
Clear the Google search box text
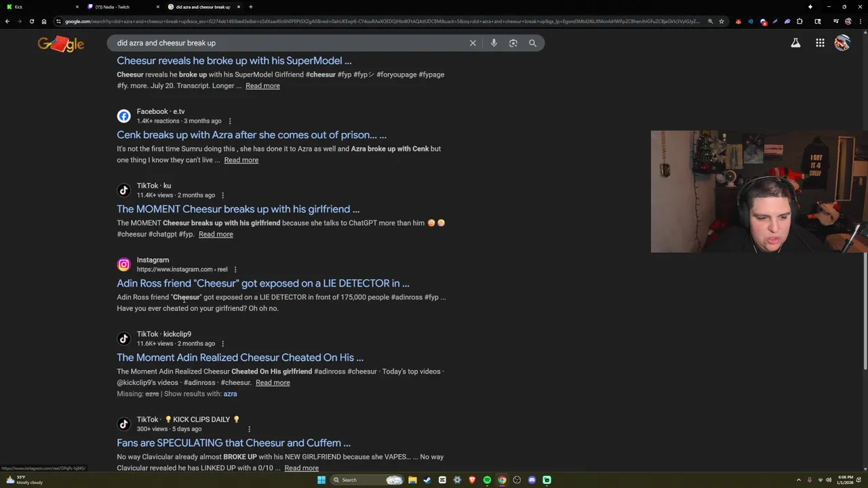[x=473, y=43]
